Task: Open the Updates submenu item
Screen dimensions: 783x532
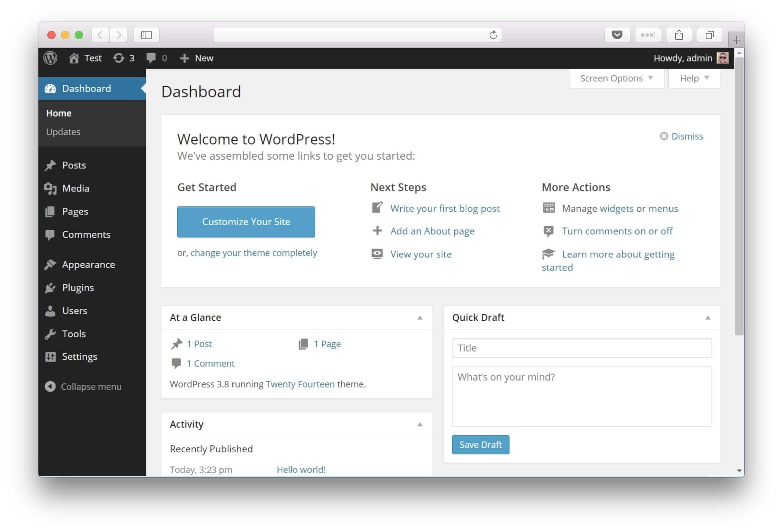Action: tap(63, 132)
